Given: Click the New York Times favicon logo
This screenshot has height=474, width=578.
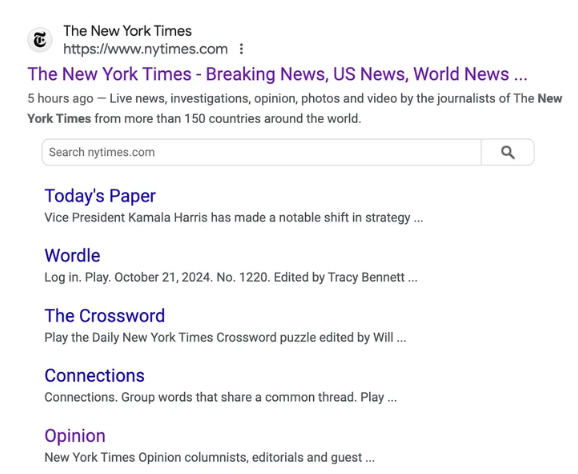Looking at the screenshot, I should pos(40,40).
